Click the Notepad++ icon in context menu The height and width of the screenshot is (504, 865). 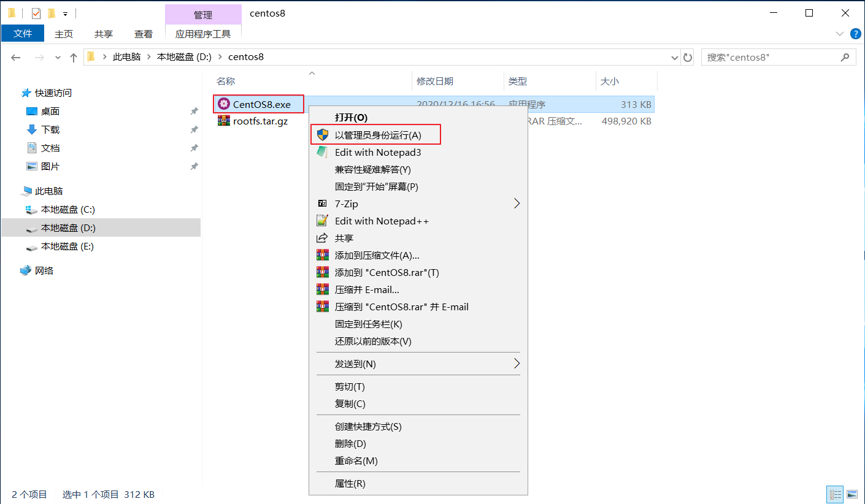tap(322, 221)
